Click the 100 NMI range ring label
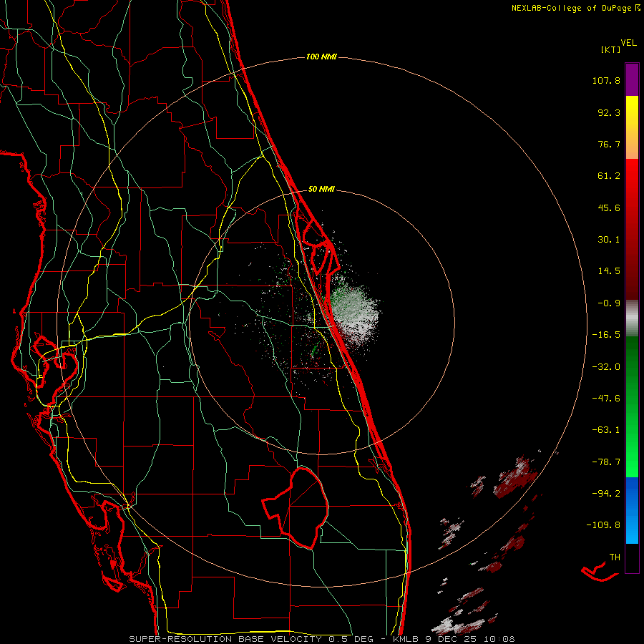The height and width of the screenshot is (644, 644). tap(321, 57)
